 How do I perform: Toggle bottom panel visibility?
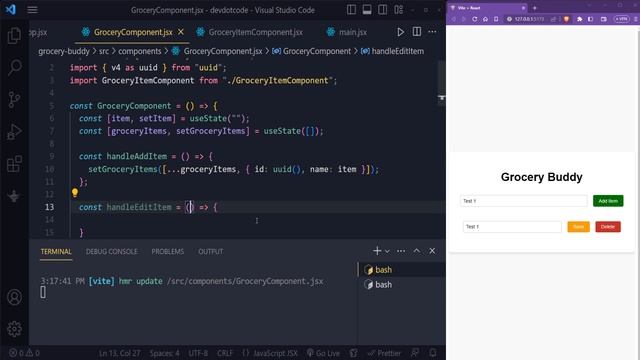tap(367, 10)
